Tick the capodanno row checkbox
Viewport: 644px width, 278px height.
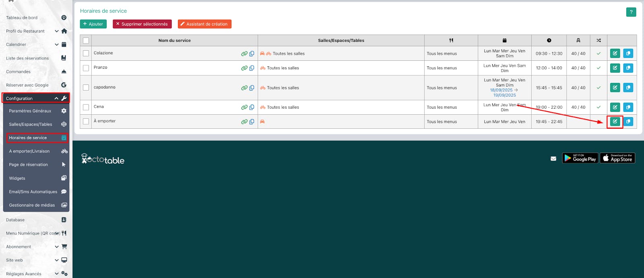pyautogui.click(x=86, y=88)
